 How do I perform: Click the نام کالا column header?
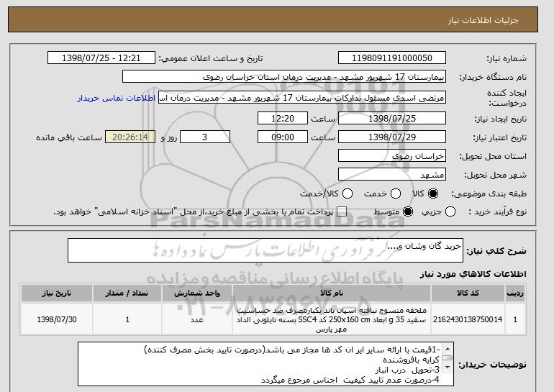[x=332, y=293]
